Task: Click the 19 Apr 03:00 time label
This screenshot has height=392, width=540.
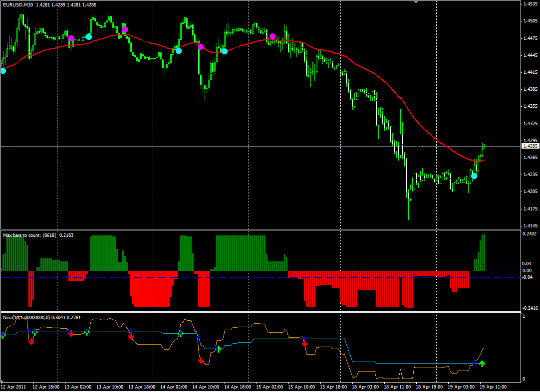Action: (x=462, y=387)
